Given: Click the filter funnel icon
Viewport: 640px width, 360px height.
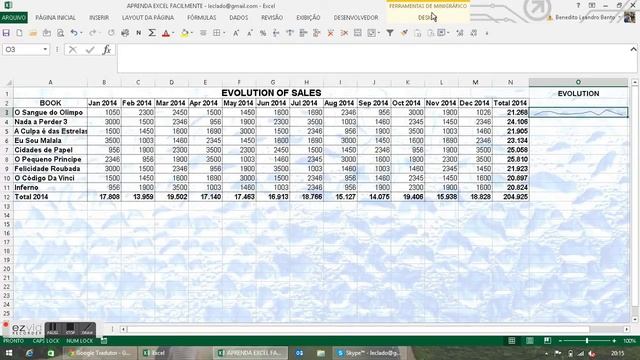Looking at the screenshot, I should tap(390, 33).
